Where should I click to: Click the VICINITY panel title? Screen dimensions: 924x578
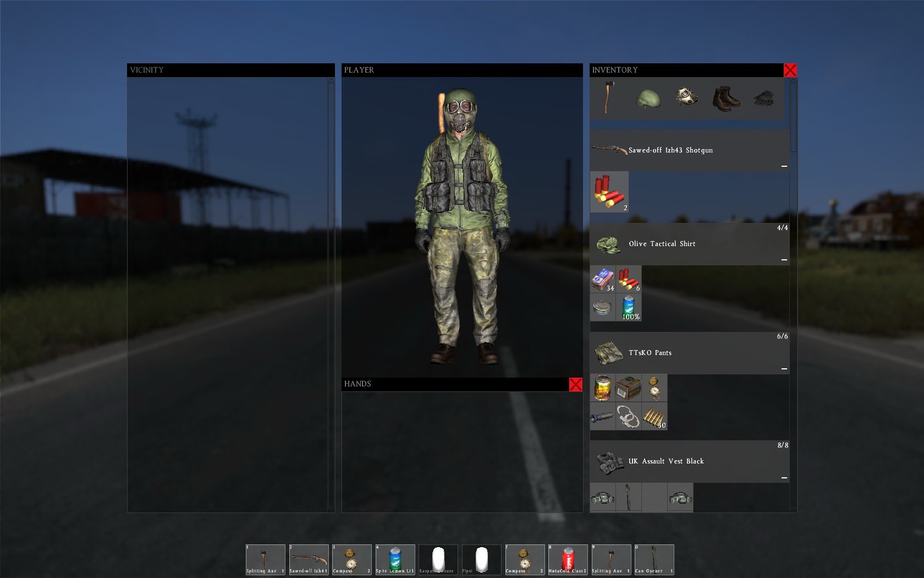(147, 70)
